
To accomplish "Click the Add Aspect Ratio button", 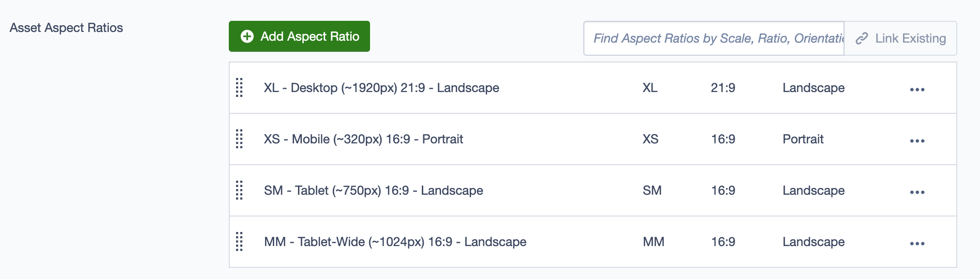I will [299, 36].
